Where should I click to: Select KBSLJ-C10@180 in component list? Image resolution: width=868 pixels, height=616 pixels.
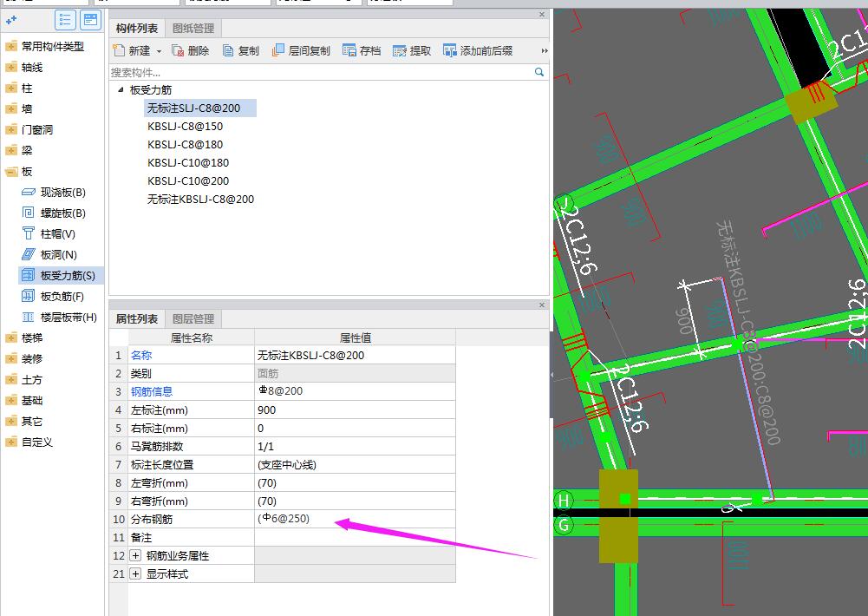click(x=188, y=163)
